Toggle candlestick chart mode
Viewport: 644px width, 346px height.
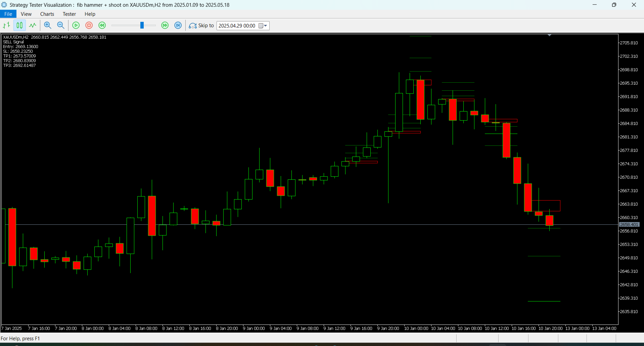coord(19,25)
